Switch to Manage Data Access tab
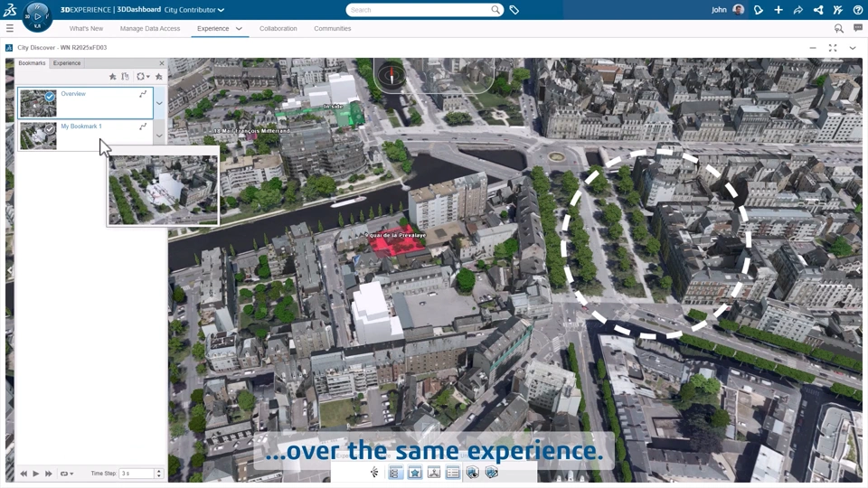 click(150, 28)
